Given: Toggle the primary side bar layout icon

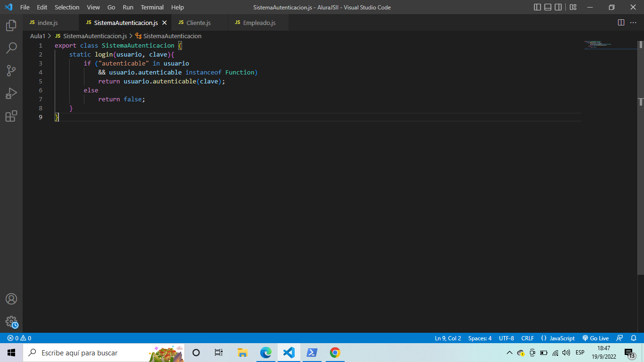Looking at the screenshot, I should 537,7.
